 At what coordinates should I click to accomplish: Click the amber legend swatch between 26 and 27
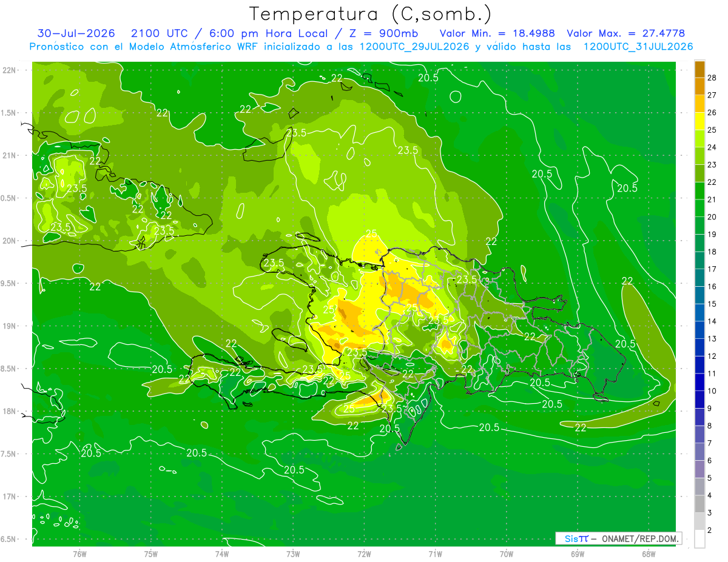coord(699,104)
